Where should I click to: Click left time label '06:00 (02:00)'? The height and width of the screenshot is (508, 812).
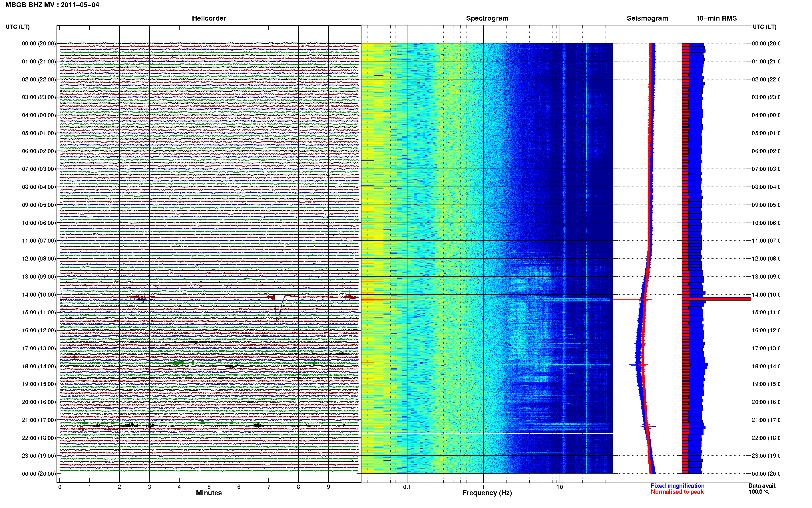pos(39,151)
